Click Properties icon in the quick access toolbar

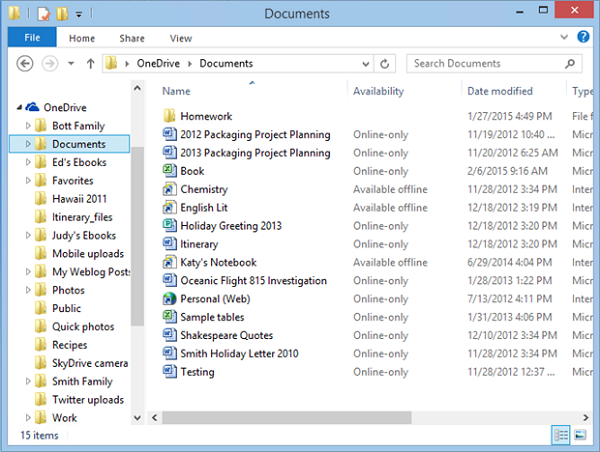(44, 14)
